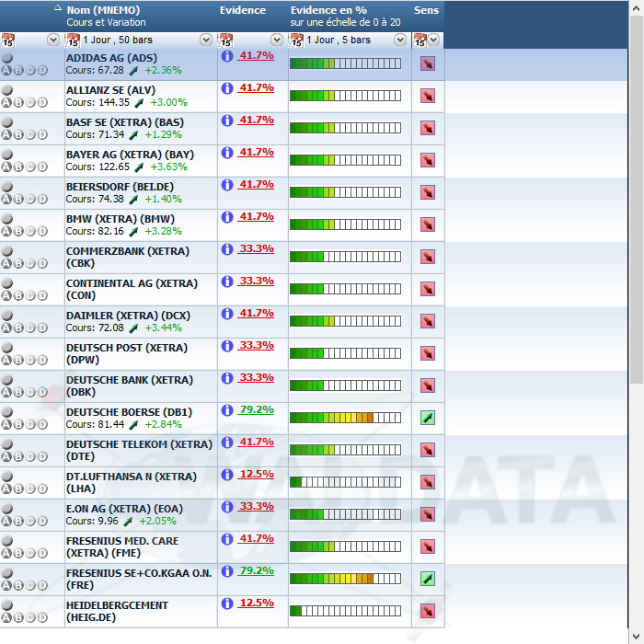
Task: Open 33.3% evidence link for COMMERZBANK
Action: tap(257, 249)
